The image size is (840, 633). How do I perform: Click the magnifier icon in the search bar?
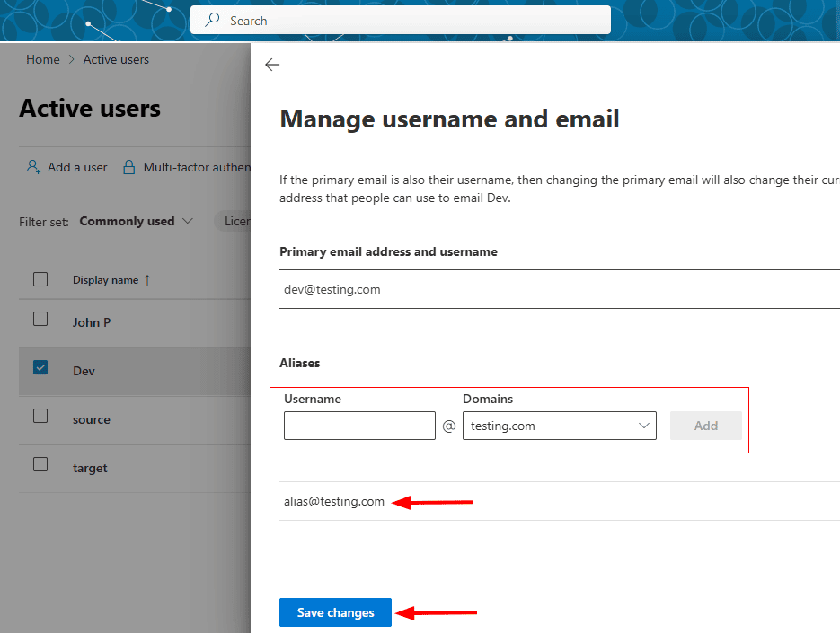click(212, 20)
